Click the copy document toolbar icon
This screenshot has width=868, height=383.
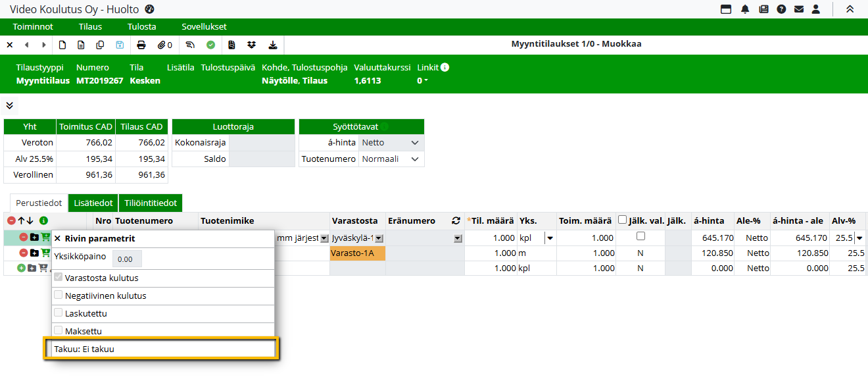100,45
